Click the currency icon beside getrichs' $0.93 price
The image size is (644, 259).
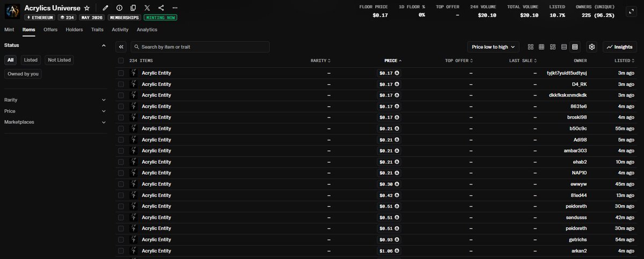397,240
